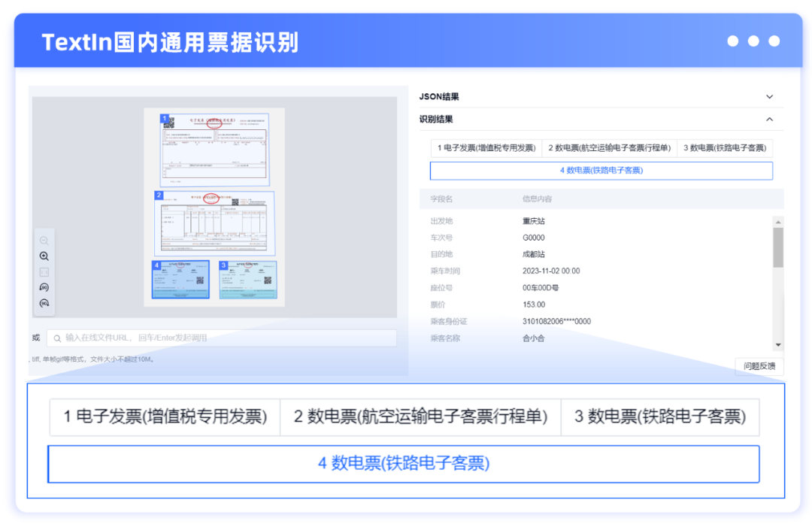Click the seat value 00车00D号
The image size is (812, 527).
tap(540, 288)
